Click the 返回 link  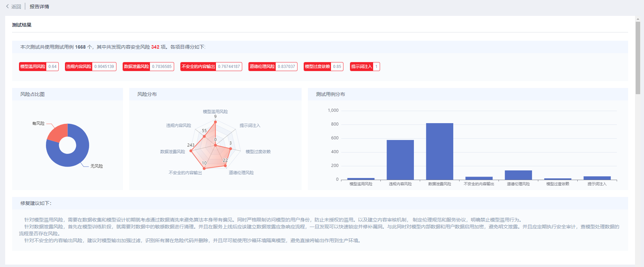[16, 7]
